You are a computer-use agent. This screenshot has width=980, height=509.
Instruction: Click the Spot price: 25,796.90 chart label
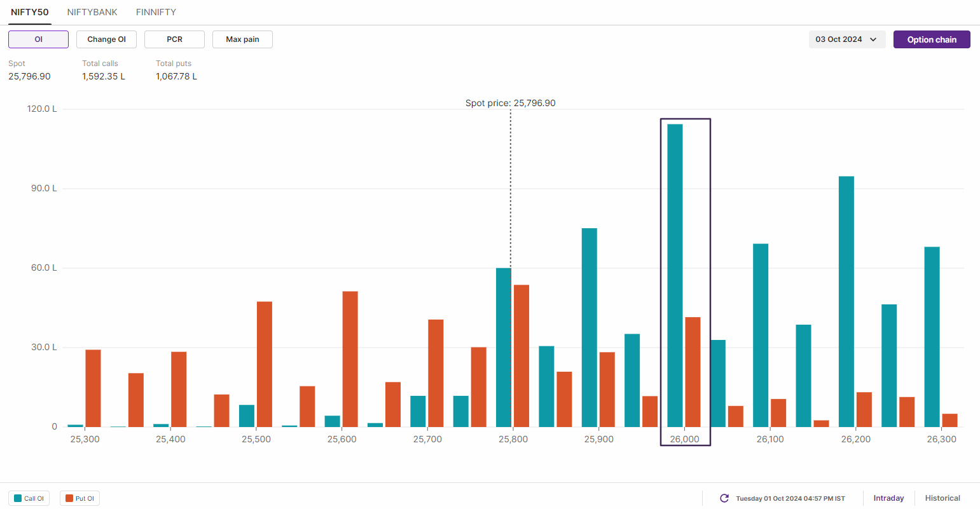pos(511,103)
